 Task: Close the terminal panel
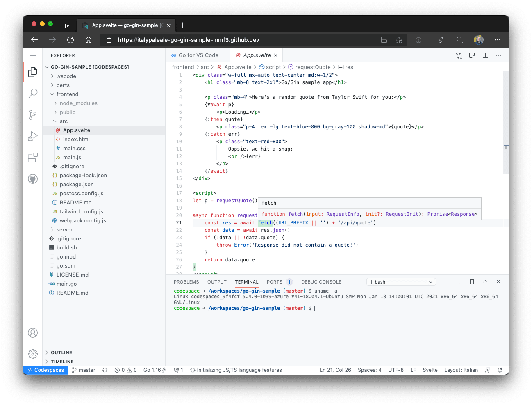click(498, 281)
